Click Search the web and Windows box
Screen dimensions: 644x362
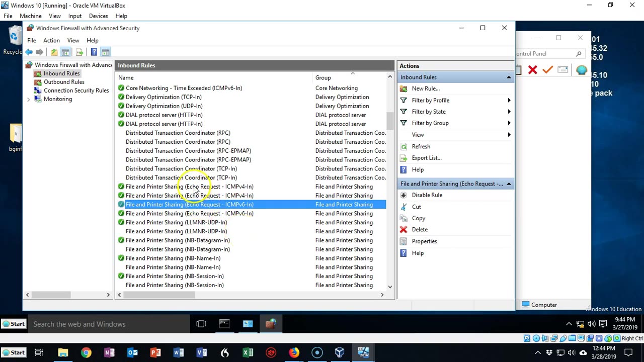tap(109, 324)
